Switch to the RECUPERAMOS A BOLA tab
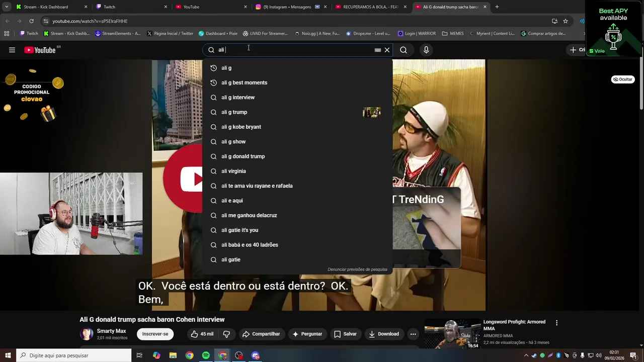The width and height of the screenshot is (644, 362). click(x=370, y=7)
